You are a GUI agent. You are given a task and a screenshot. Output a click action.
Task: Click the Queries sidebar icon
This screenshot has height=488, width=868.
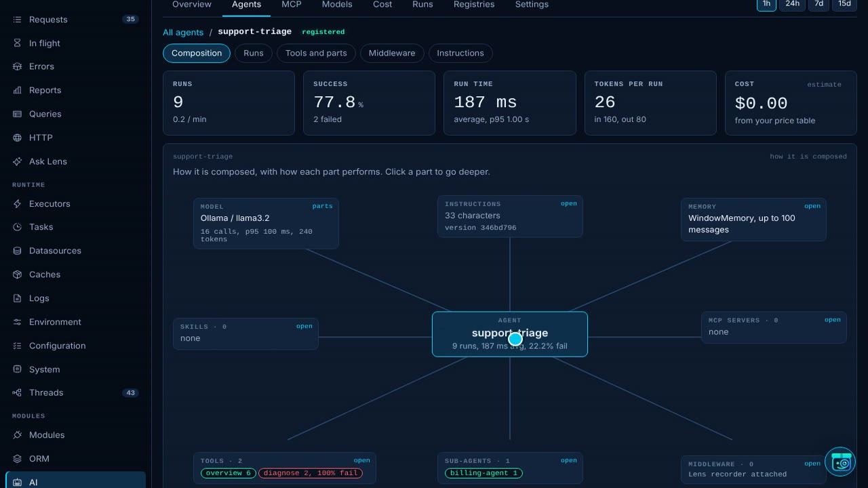point(18,114)
